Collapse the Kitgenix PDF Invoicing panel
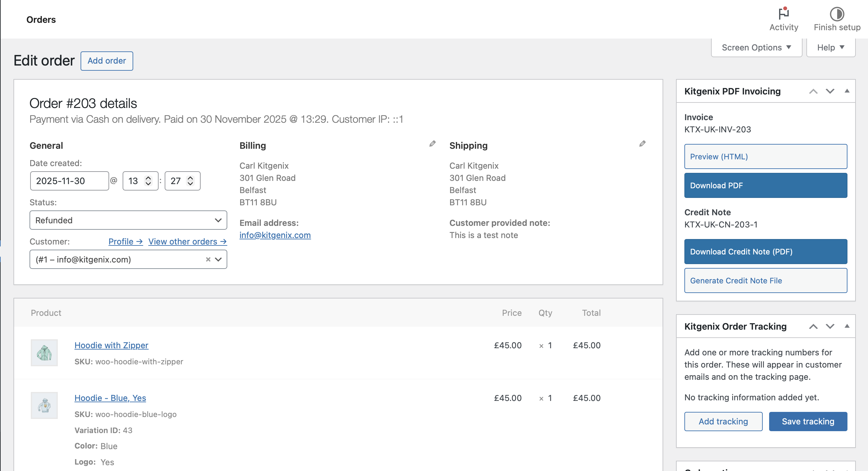Screen dimensions: 868x471 point(847,91)
